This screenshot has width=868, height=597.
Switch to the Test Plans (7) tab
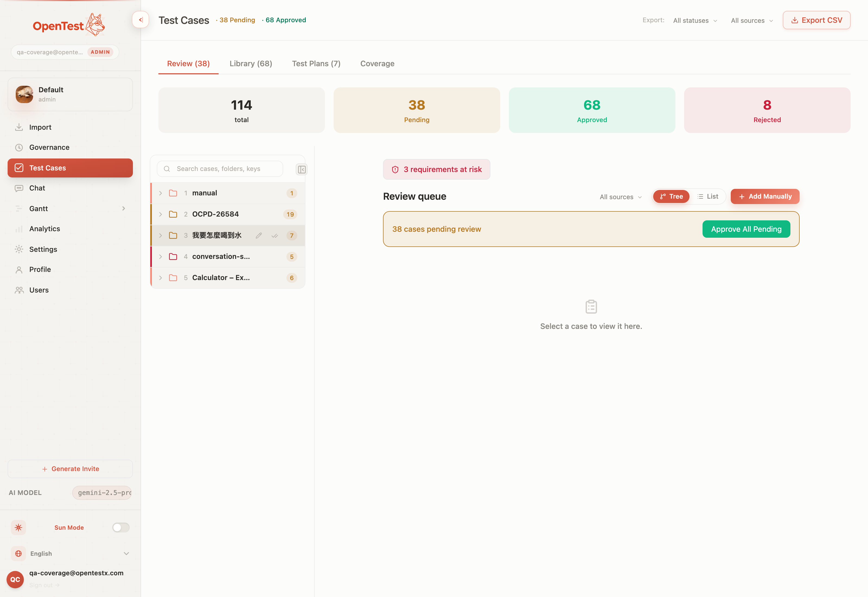(316, 63)
